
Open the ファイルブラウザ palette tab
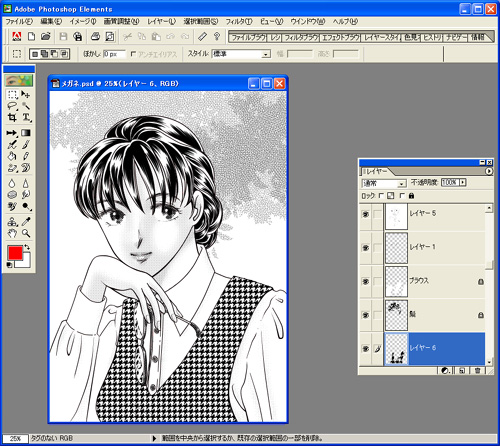click(x=249, y=37)
